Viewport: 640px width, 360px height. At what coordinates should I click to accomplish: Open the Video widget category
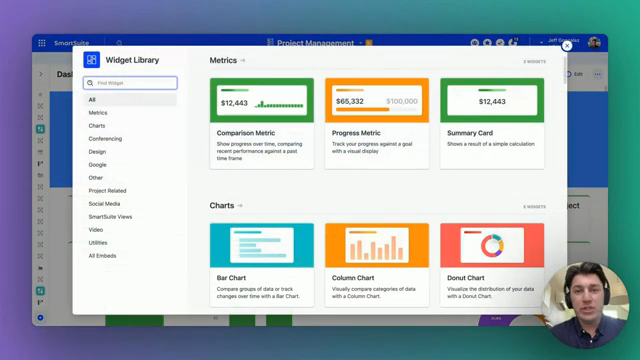[x=96, y=230]
